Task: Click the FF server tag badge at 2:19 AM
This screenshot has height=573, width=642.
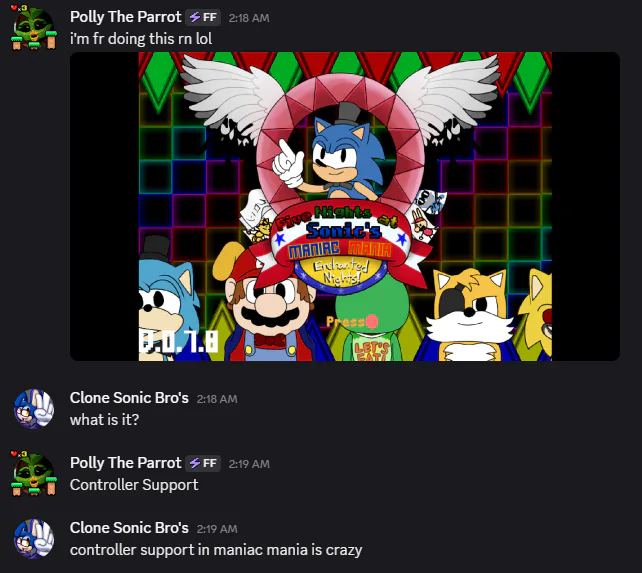Action: pos(203,463)
